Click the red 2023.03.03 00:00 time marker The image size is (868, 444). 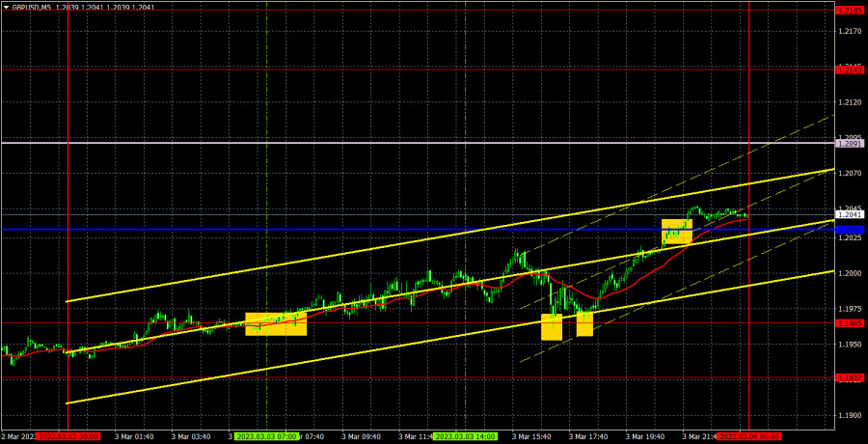(x=68, y=437)
